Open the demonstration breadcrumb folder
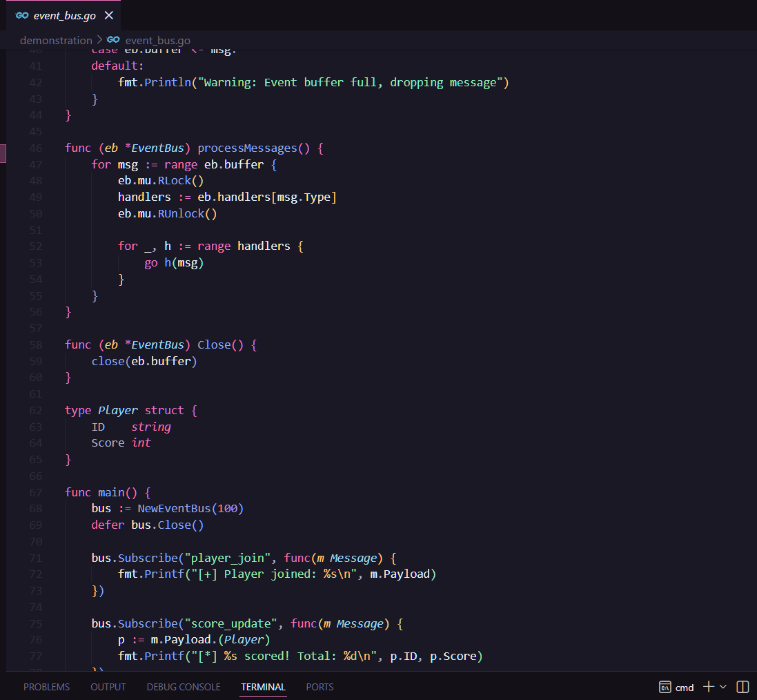Screen dimensions: 757x700 point(56,40)
